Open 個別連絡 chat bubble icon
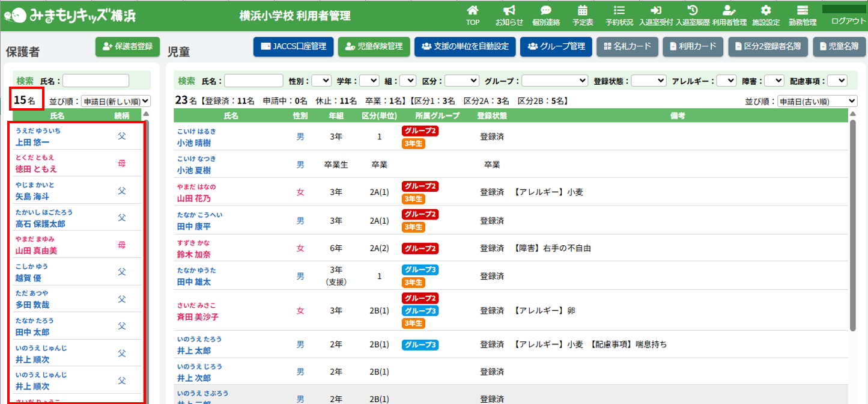Image resolution: width=868 pixels, height=404 pixels. click(x=545, y=11)
